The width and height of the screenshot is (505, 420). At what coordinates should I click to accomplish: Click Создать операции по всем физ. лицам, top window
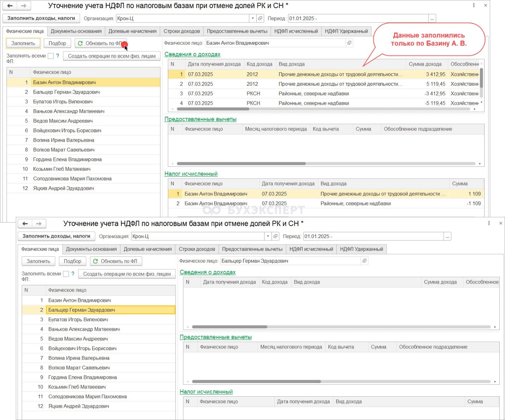111,56
